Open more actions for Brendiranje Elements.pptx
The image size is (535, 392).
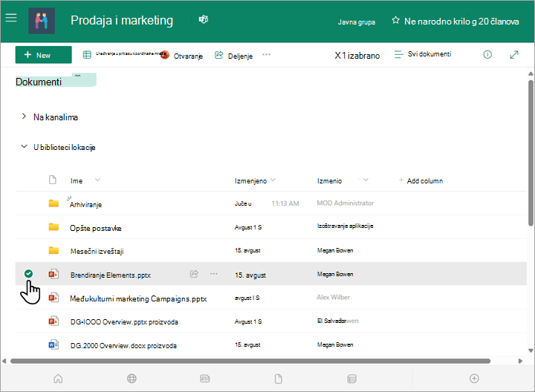[x=214, y=274]
